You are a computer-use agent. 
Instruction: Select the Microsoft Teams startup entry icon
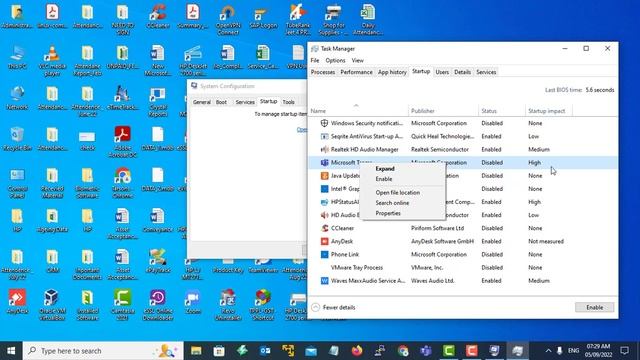point(324,162)
